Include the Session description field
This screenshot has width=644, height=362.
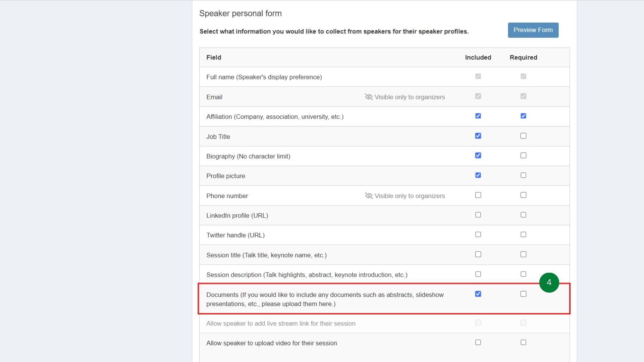click(478, 274)
